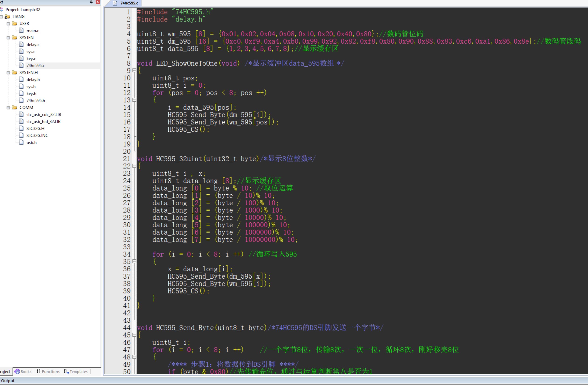
Task: Collapse the COMM group
Action: point(8,108)
